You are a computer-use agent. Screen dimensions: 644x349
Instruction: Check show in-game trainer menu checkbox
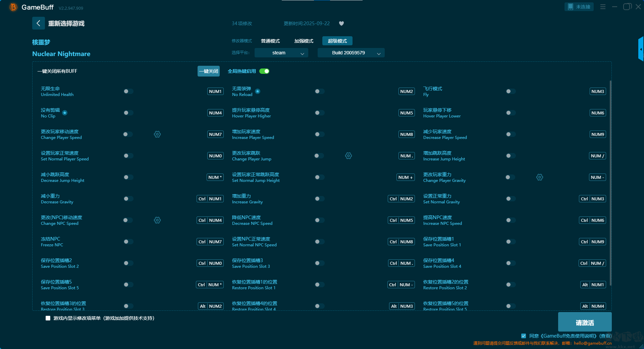pyautogui.click(x=48, y=318)
